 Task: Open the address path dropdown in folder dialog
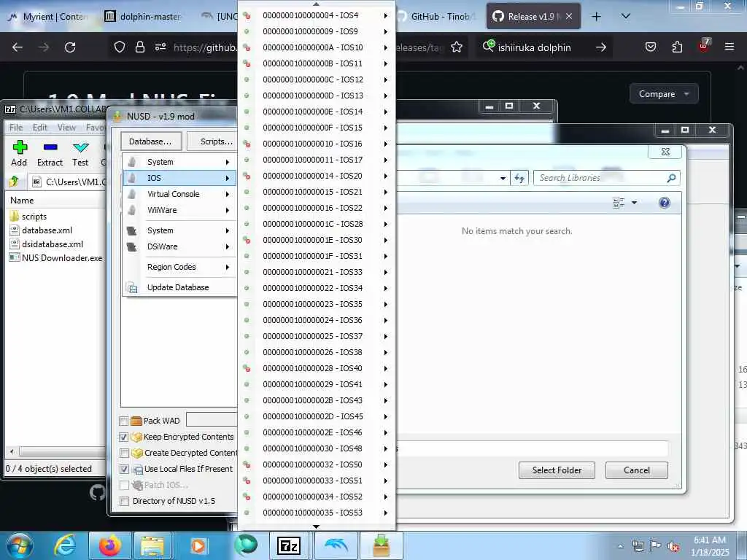[503, 178]
